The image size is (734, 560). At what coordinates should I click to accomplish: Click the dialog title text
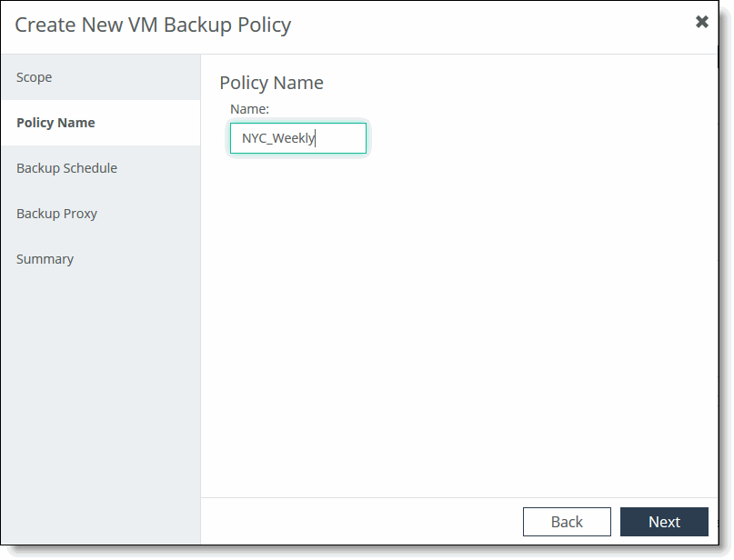point(153,25)
